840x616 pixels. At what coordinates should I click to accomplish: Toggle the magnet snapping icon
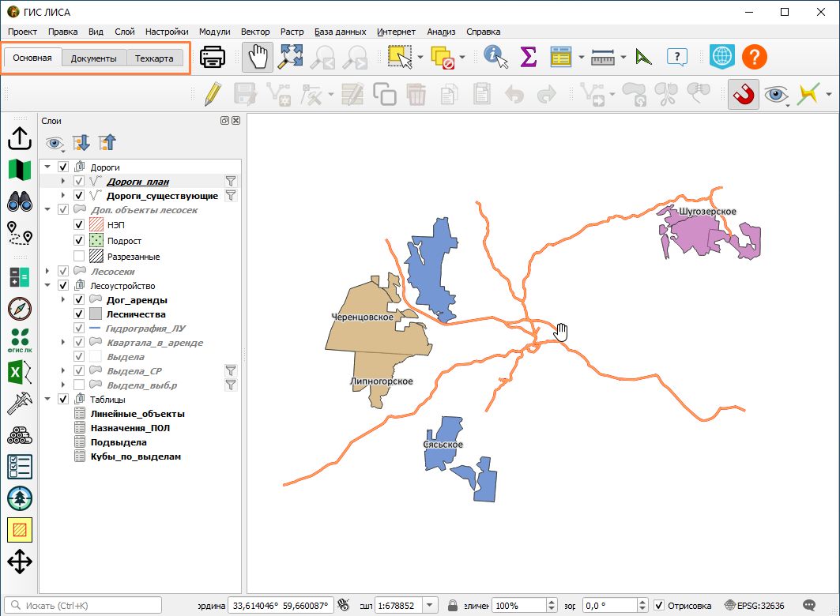coord(743,95)
